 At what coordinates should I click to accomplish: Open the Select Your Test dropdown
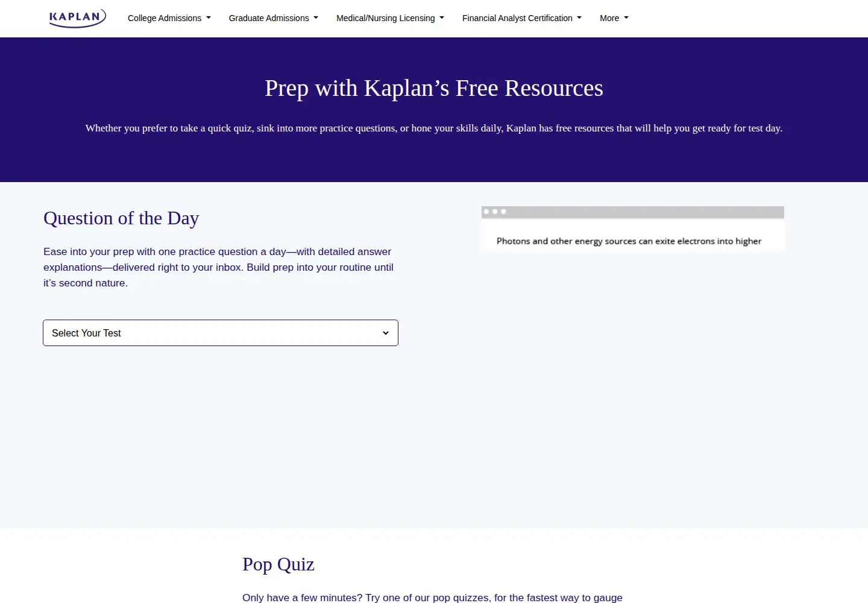221,333
